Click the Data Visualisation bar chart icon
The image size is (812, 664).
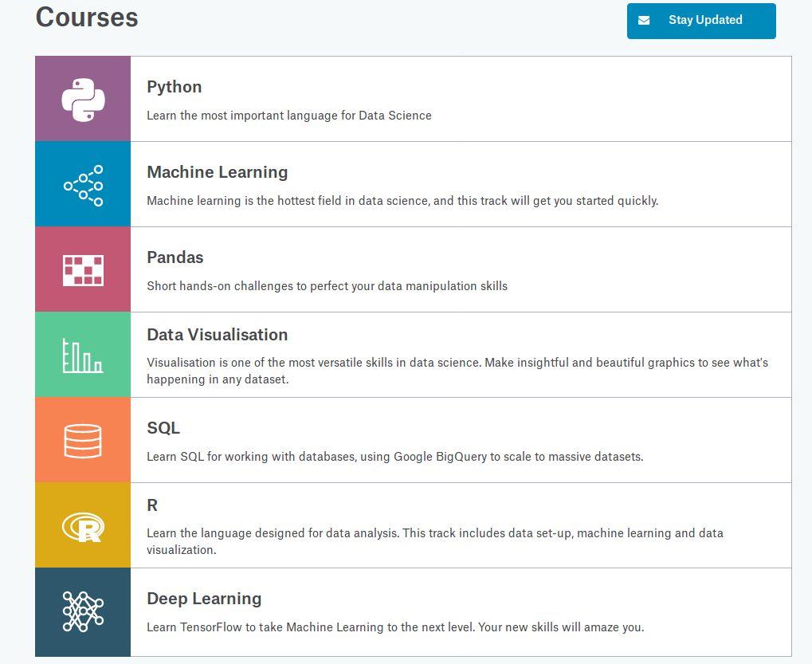click(83, 356)
